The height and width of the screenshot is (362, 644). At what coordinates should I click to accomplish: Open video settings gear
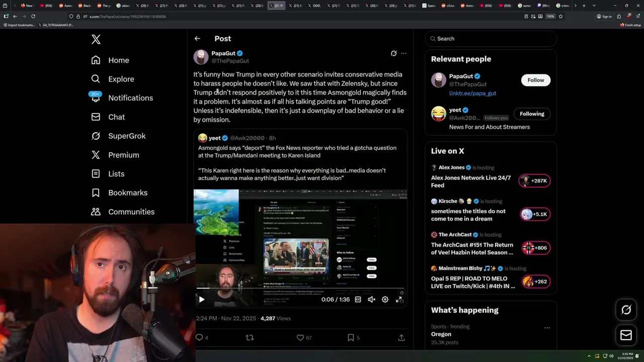coord(385,299)
